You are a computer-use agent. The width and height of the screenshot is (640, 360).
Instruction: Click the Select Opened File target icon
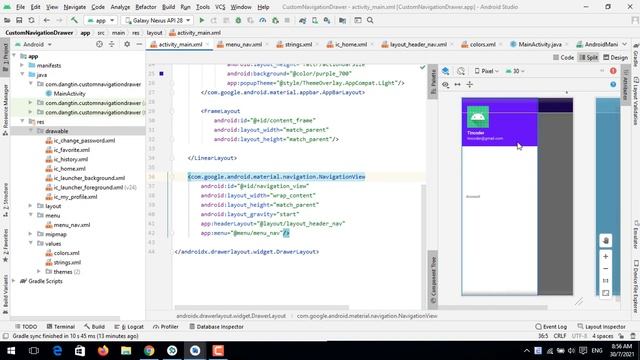99,44
